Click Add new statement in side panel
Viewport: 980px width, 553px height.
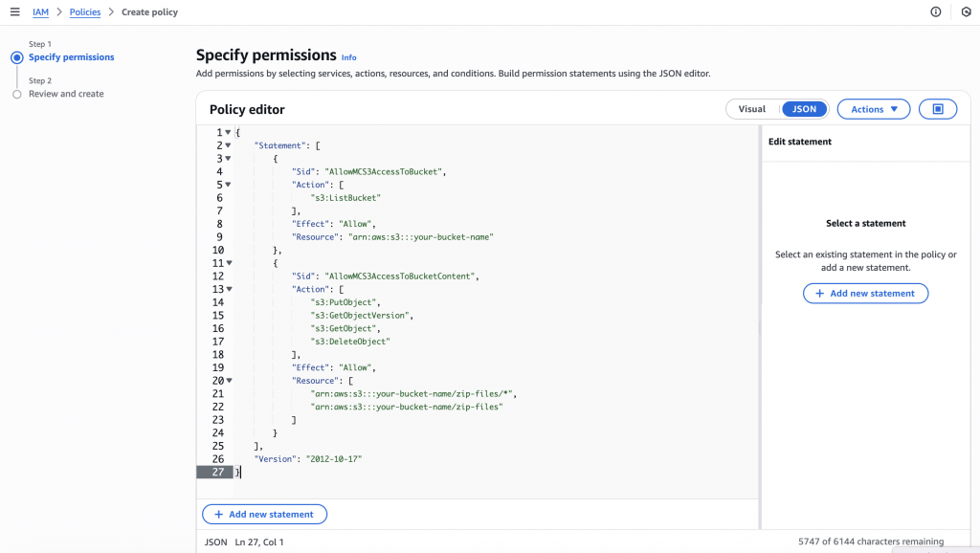point(865,294)
